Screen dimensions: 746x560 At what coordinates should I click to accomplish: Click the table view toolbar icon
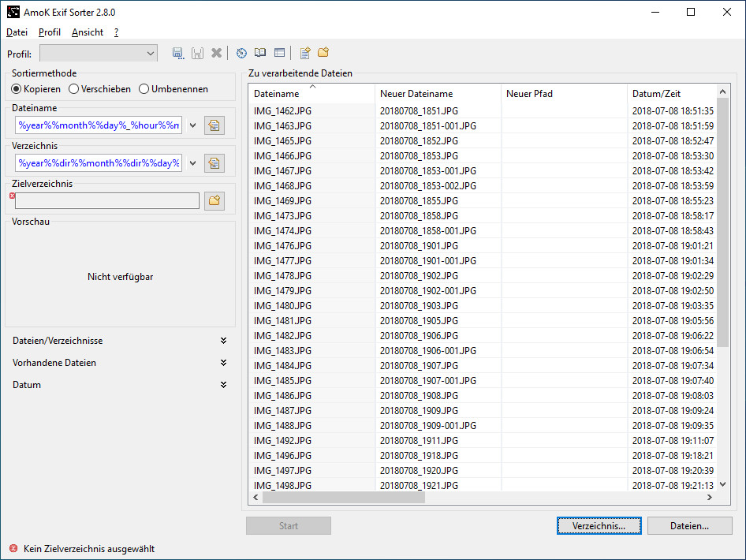pos(280,53)
